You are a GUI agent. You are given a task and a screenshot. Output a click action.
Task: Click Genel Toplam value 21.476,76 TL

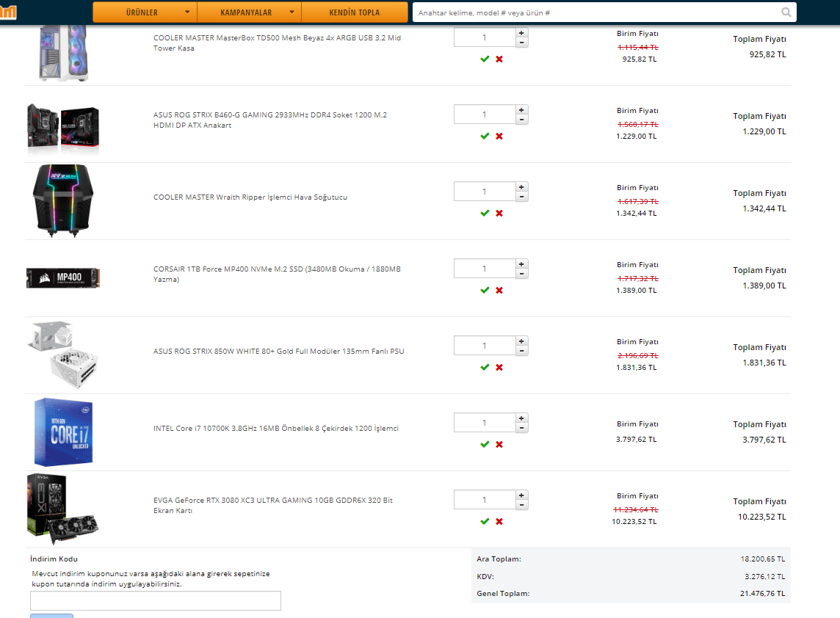click(762, 593)
